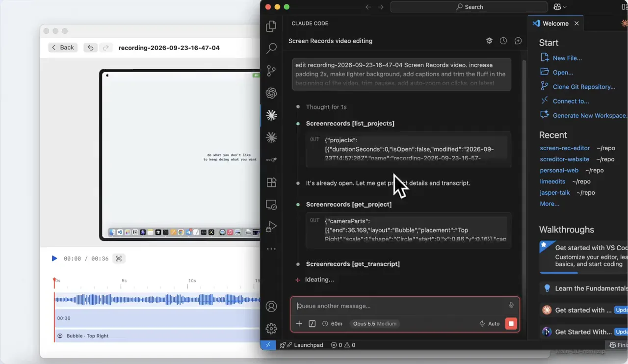
Task: Click the 5s mark on timeline ruler
Action: [x=124, y=281]
